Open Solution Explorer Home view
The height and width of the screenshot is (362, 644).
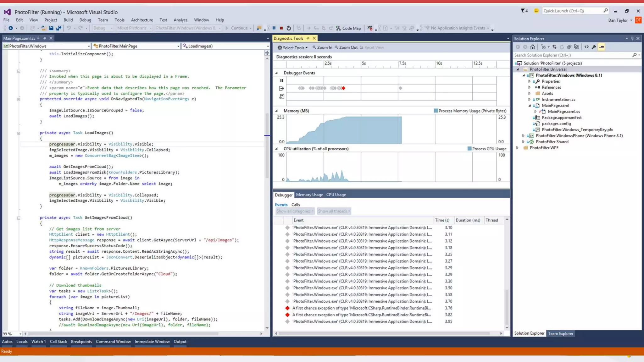532,47
